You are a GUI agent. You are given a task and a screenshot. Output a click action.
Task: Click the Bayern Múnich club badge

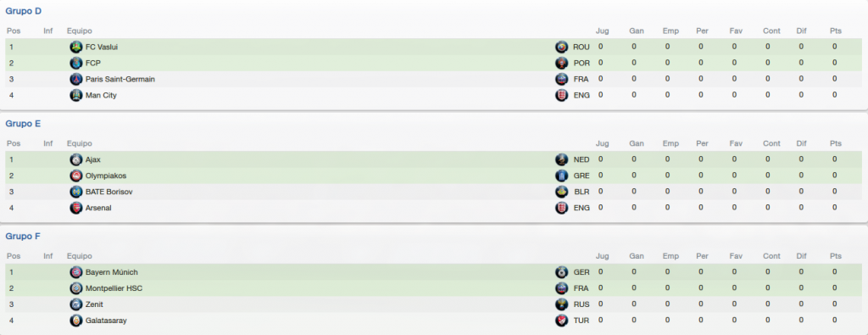click(75, 272)
